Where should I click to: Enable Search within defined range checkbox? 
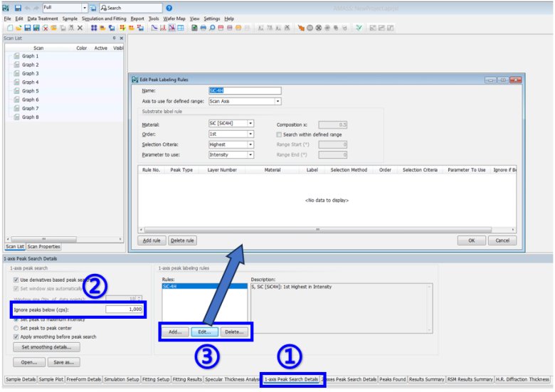[x=280, y=134]
